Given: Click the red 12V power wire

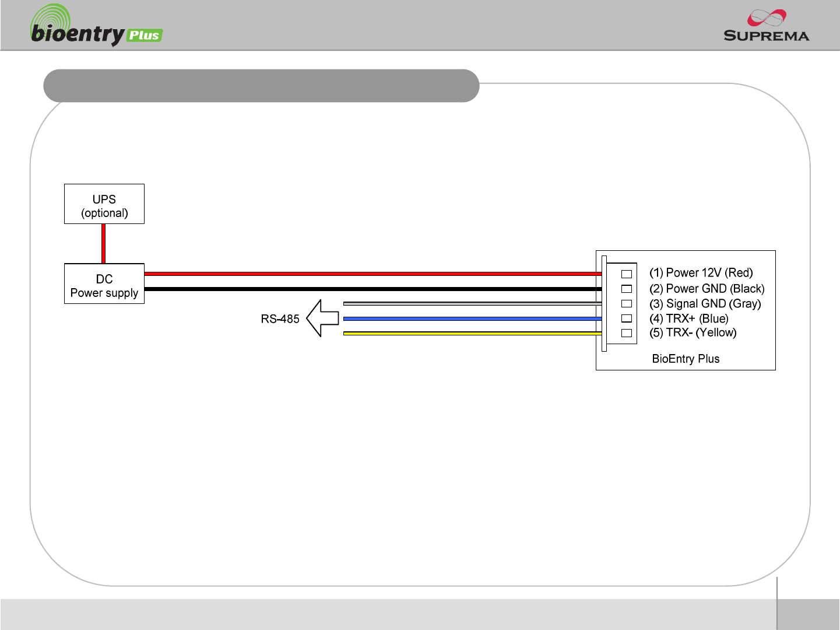Looking at the screenshot, I should [x=373, y=274].
